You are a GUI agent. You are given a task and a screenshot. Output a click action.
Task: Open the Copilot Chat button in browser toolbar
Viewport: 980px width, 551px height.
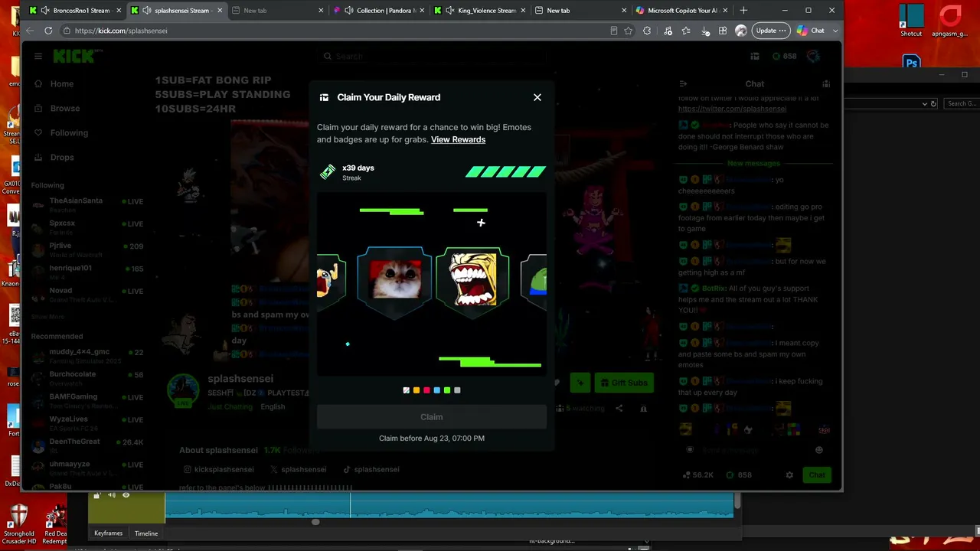[x=811, y=31]
